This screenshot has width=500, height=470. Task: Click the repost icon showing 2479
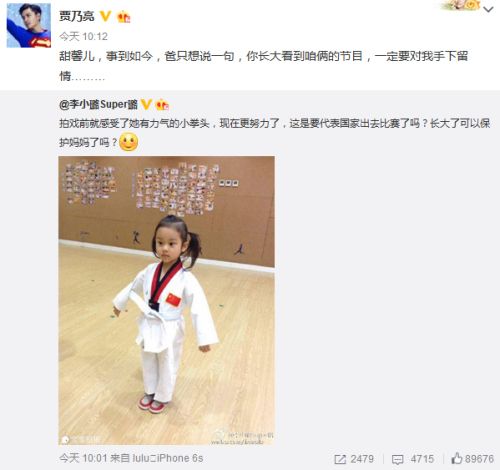[340, 459]
